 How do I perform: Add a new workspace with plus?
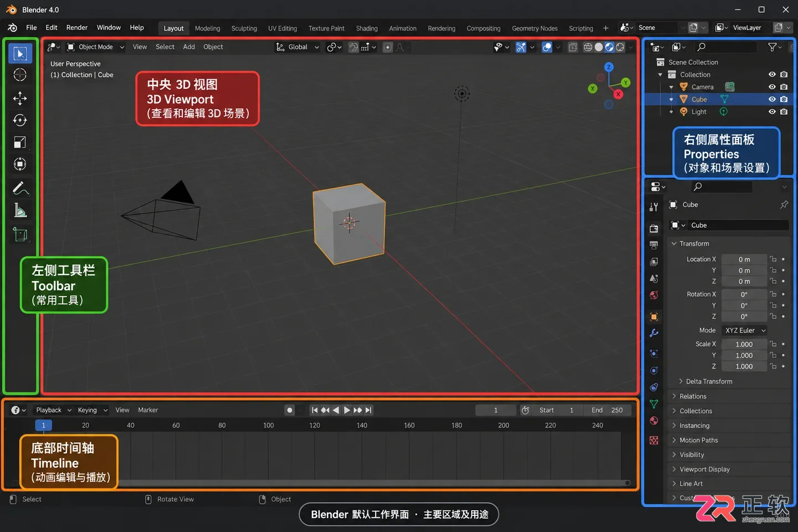click(x=606, y=28)
